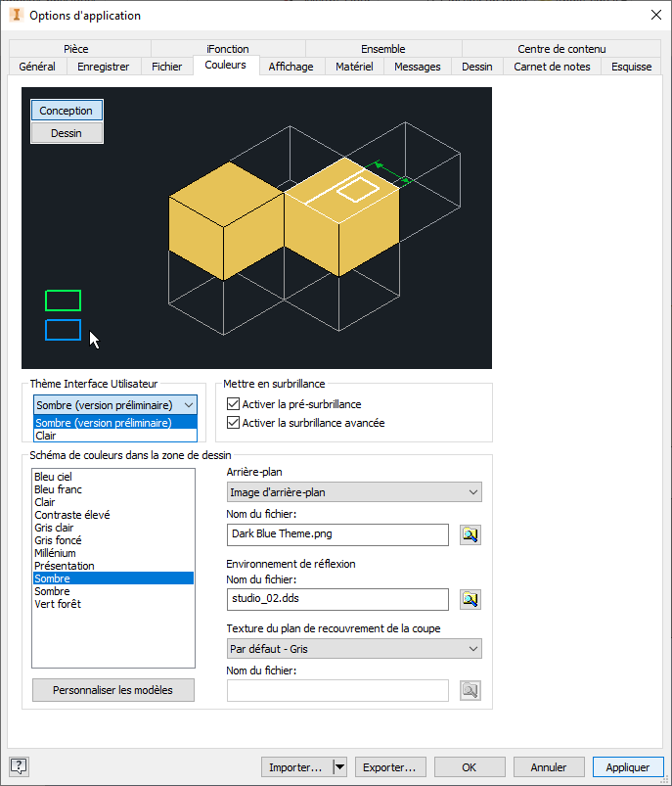Image resolution: width=672 pixels, height=786 pixels.
Task: Select Vert forêt color scheme
Action: pos(113,604)
